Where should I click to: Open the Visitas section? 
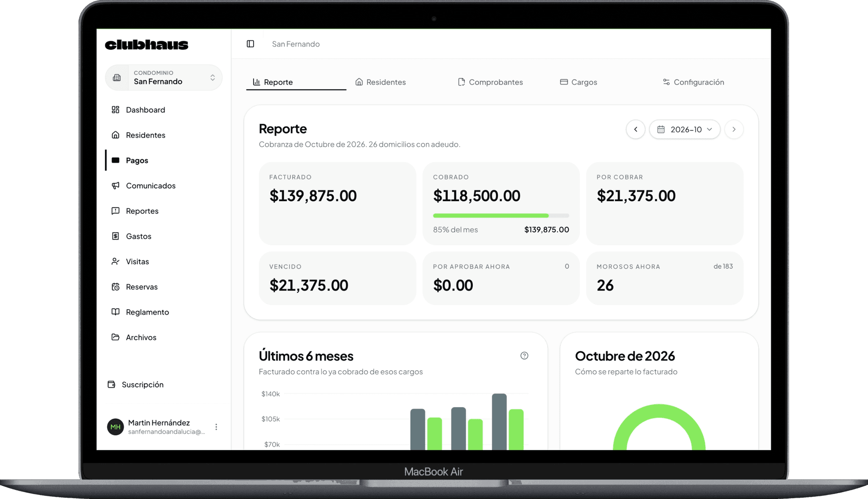(164, 262)
